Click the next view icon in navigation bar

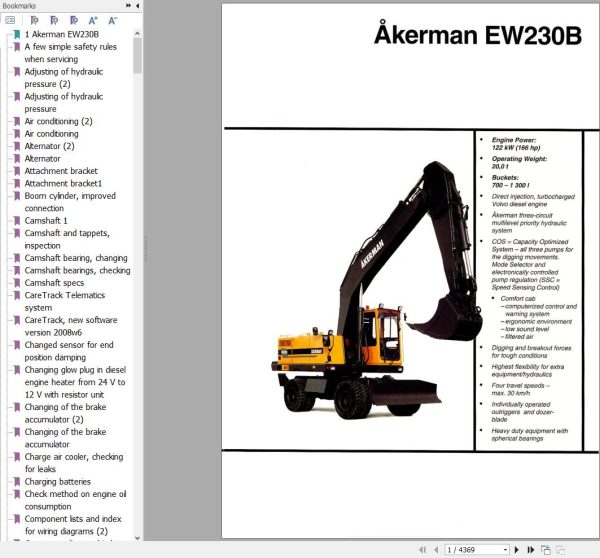561,550
